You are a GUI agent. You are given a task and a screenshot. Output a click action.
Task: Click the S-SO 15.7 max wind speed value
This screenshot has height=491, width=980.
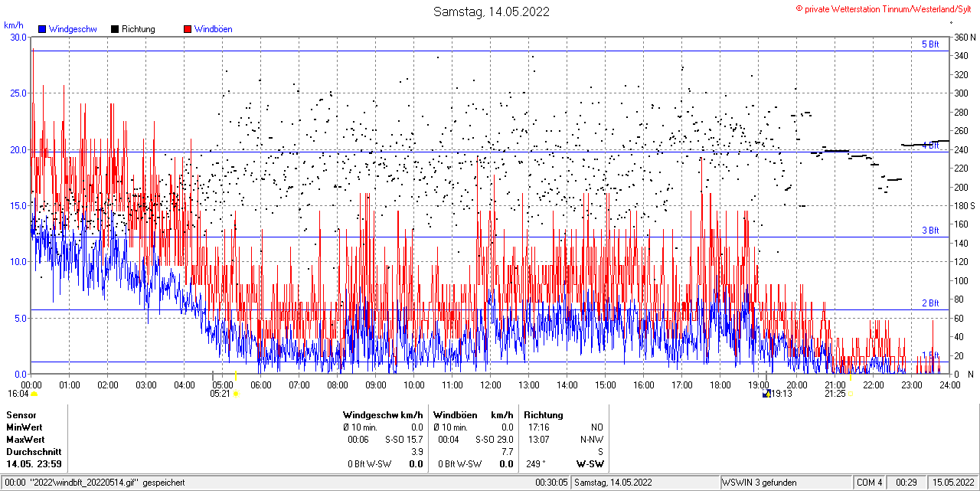tap(404, 440)
